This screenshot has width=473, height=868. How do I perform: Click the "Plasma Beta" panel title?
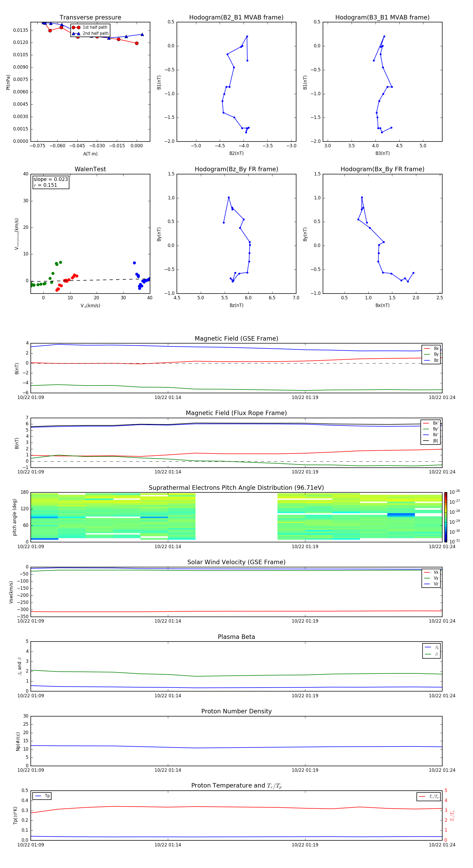[x=236, y=637]
